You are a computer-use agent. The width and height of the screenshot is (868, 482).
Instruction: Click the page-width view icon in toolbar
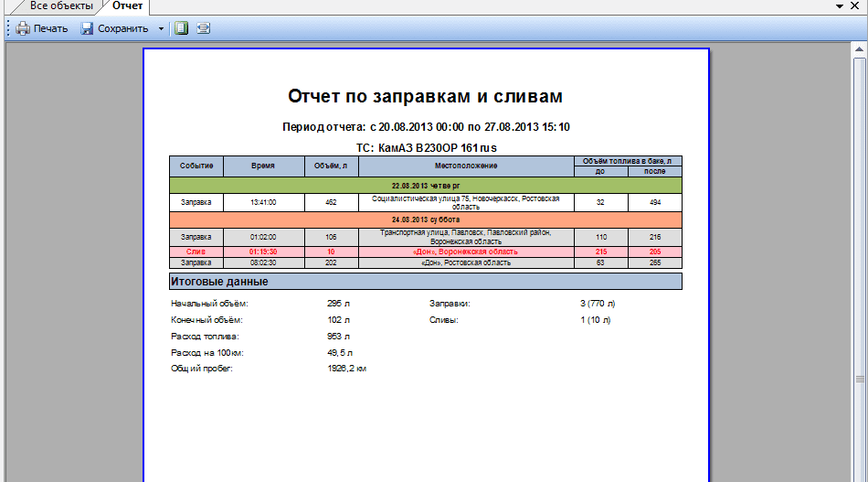click(203, 28)
